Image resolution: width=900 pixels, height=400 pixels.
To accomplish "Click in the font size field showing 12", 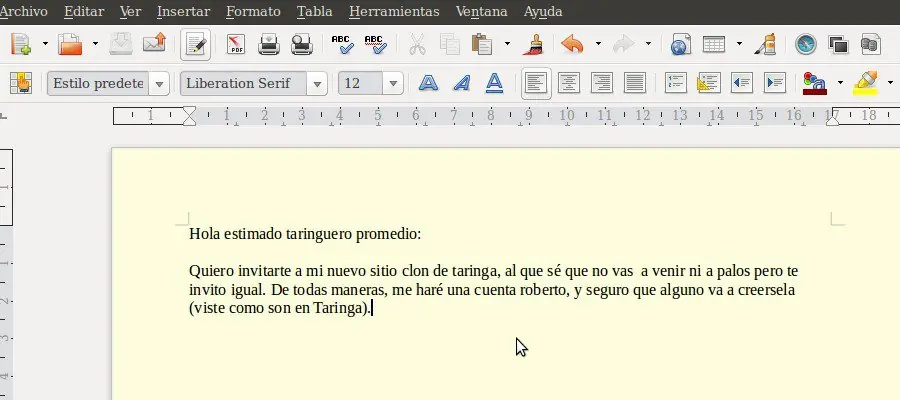I will coord(360,84).
